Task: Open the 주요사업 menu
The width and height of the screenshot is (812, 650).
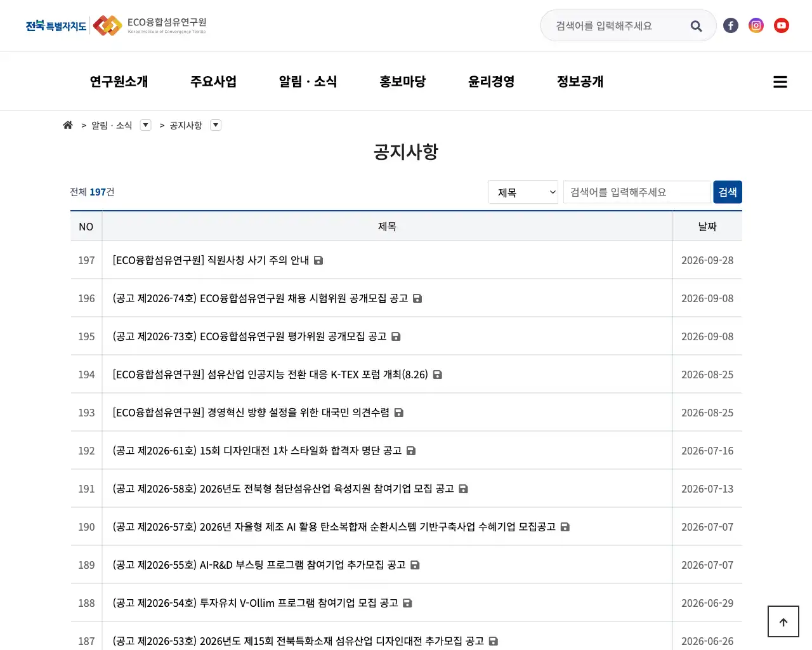Action: point(213,81)
